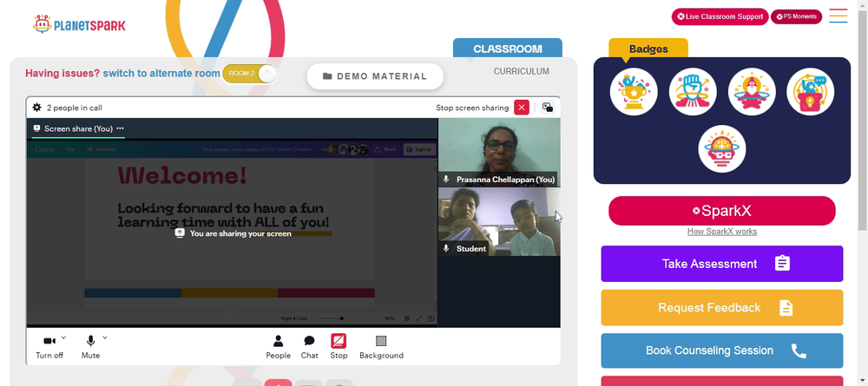Open the Chat panel
868x386 pixels.
pos(310,347)
